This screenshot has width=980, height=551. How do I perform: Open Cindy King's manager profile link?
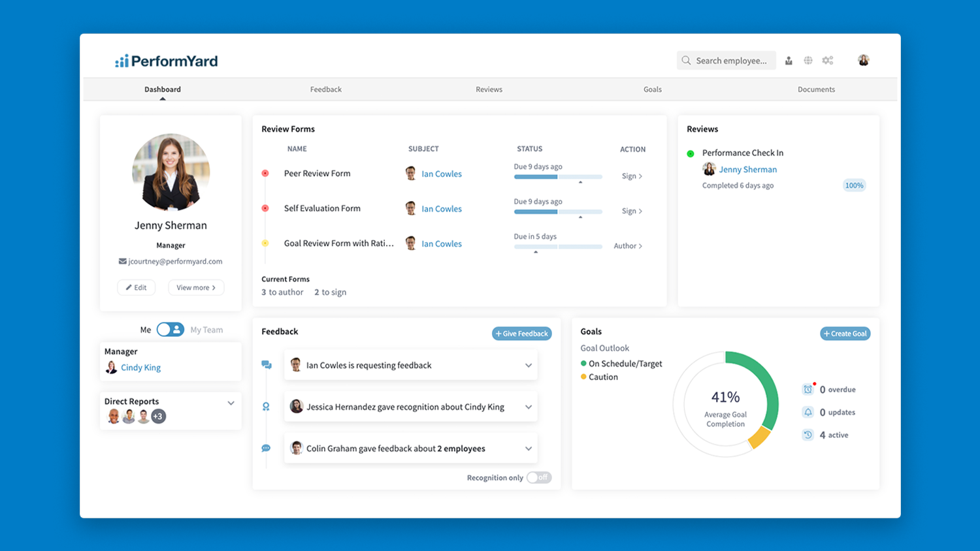(x=141, y=367)
